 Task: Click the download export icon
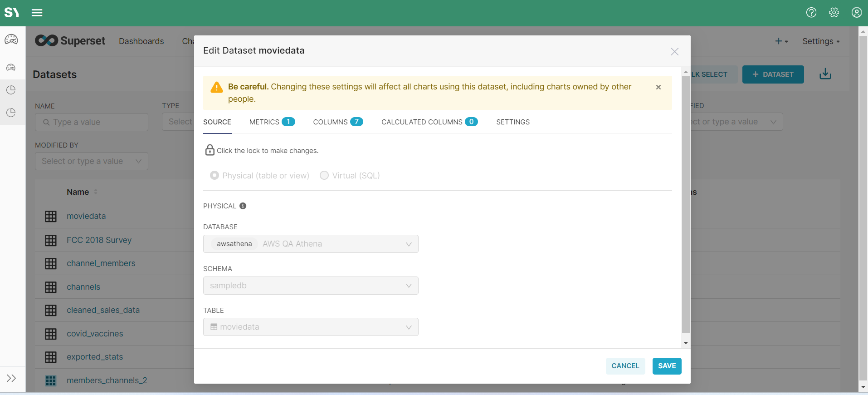coord(825,74)
